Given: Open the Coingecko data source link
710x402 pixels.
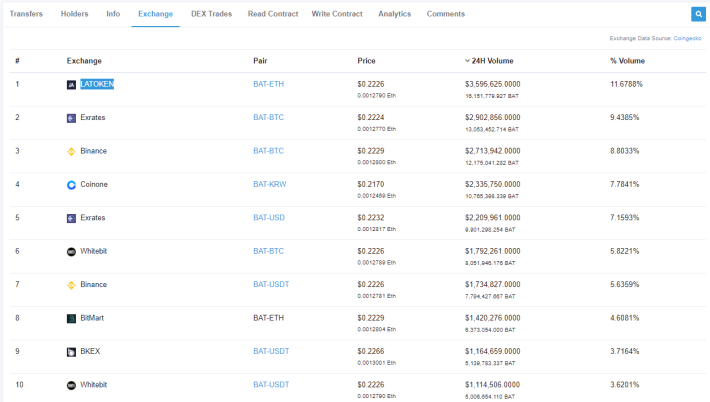Looking at the screenshot, I should pyautogui.click(x=687, y=38).
